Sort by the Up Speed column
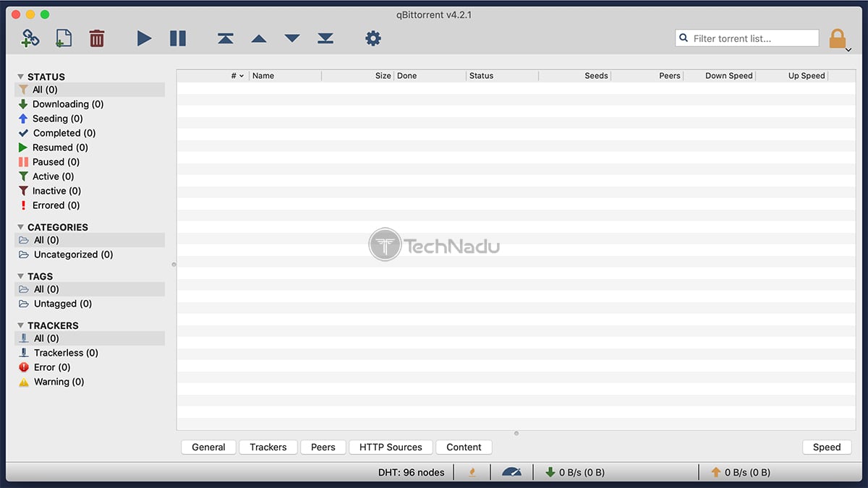The image size is (868, 488). pos(792,76)
